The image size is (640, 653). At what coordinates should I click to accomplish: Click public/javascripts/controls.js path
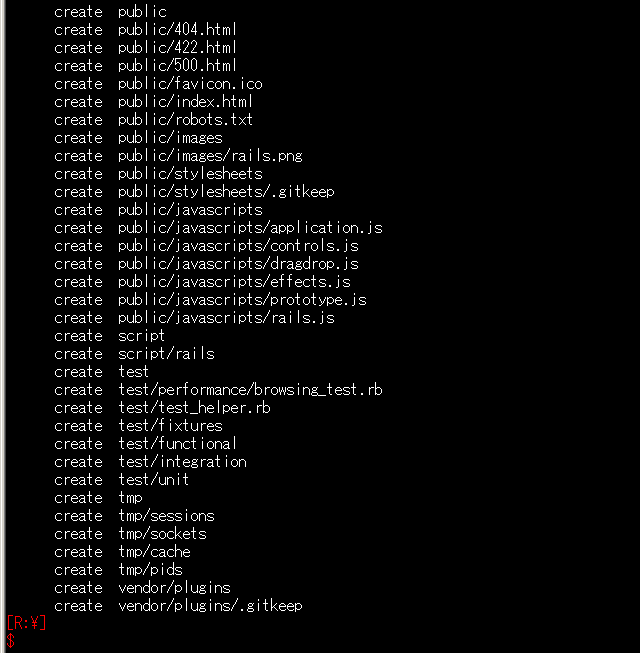pyautogui.click(x=238, y=246)
